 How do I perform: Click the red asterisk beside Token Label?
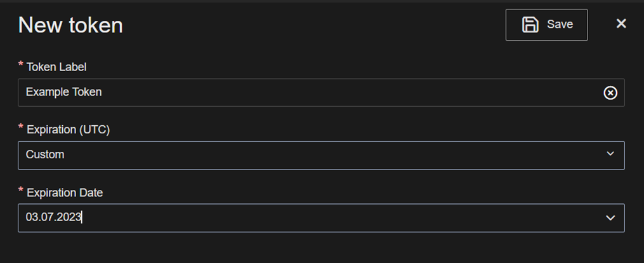[21, 65]
